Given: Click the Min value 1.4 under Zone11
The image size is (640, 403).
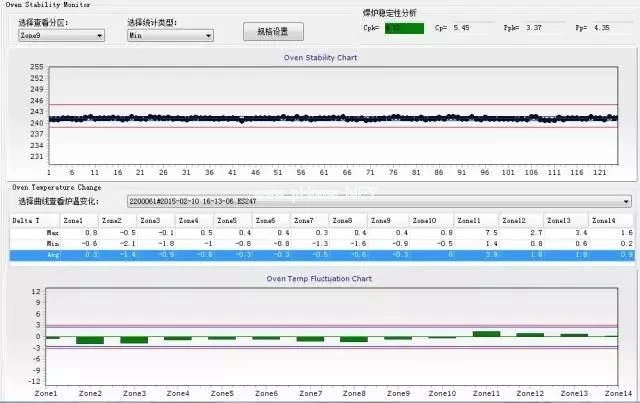Looking at the screenshot, I should (491, 244).
